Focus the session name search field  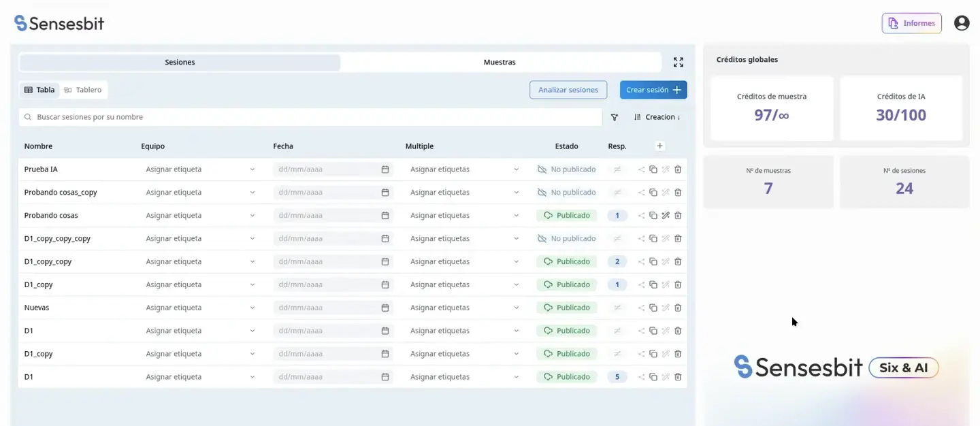pos(310,117)
